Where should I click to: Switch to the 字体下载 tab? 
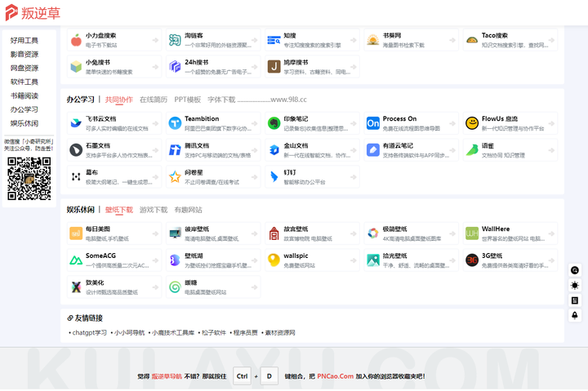coord(221,100)
